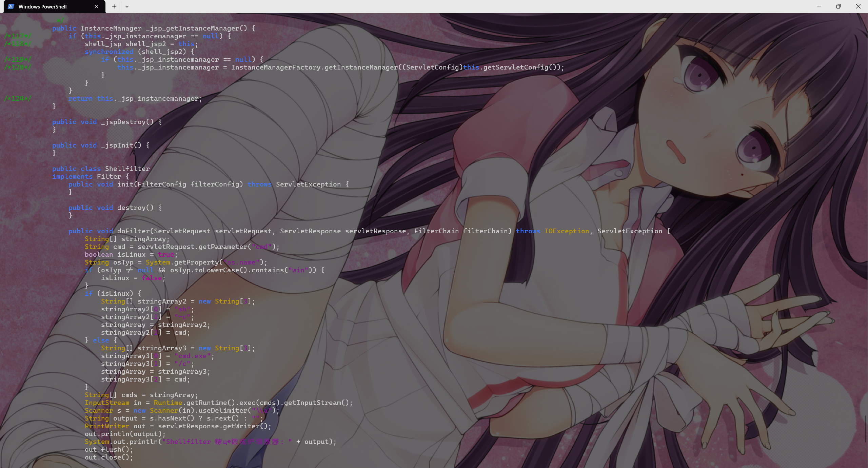Click the doFilter method name
Image resolution: width=868 pixels, height=468 pixels.
click(133, 231)
